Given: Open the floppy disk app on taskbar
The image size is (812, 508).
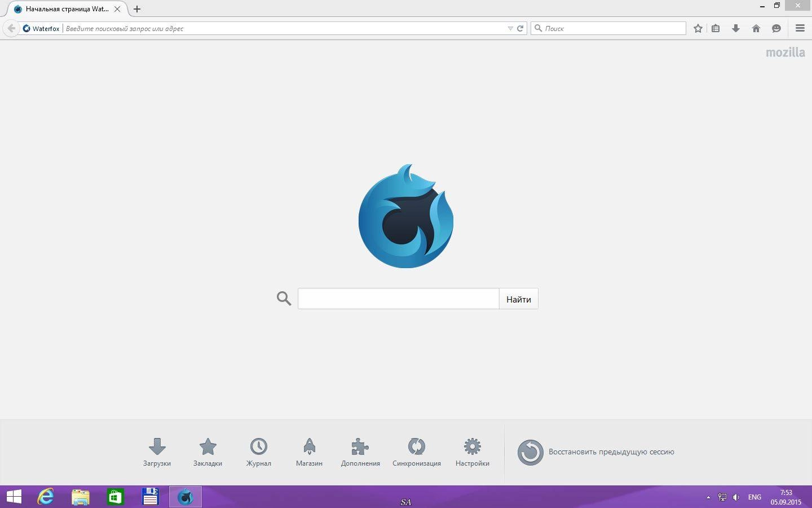Looking at the screenshot, I should pyautogui.click(x=151, y=497).
